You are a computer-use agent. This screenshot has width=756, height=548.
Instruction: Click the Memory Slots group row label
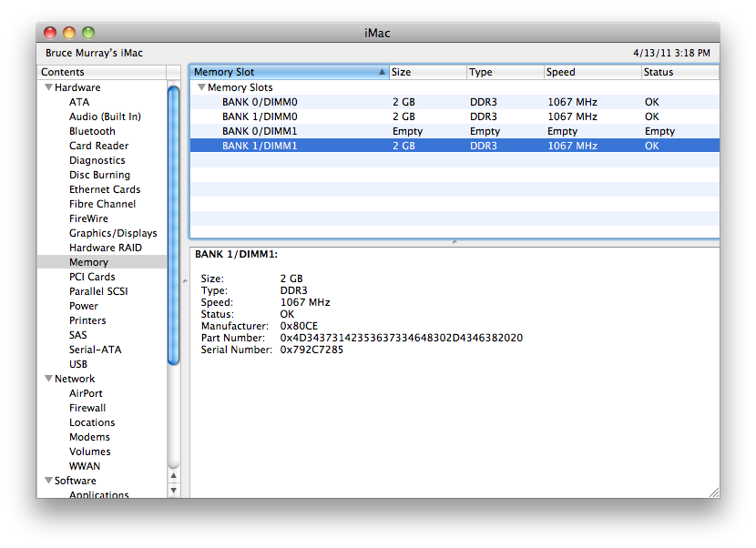(x=240, y=87)
